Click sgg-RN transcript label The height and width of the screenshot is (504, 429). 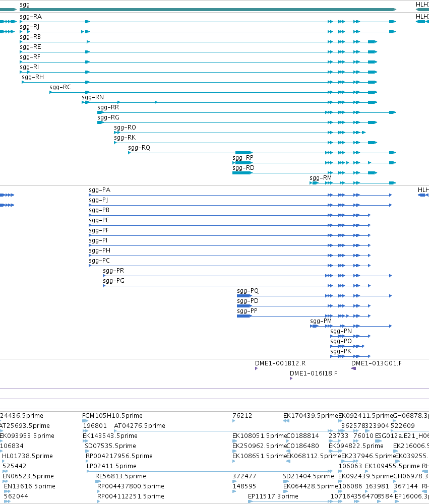pyautogui.click(x=93, y=97)
